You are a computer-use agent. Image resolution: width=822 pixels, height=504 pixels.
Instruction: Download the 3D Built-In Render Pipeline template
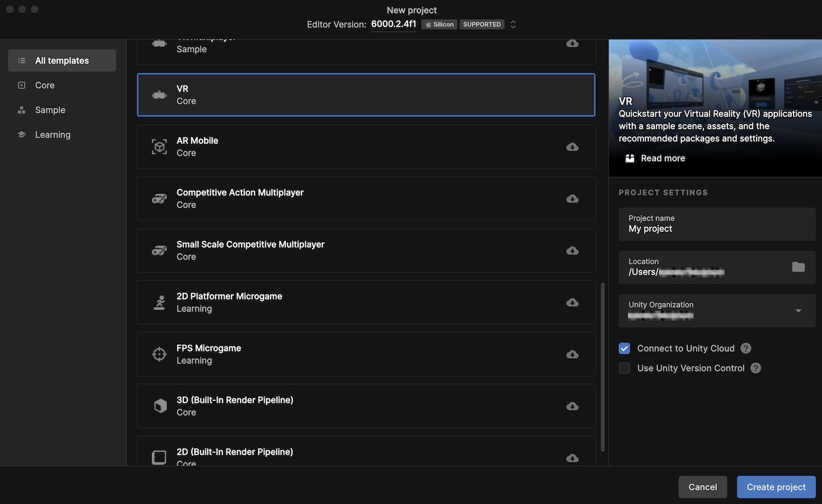(x=572, y=406)
